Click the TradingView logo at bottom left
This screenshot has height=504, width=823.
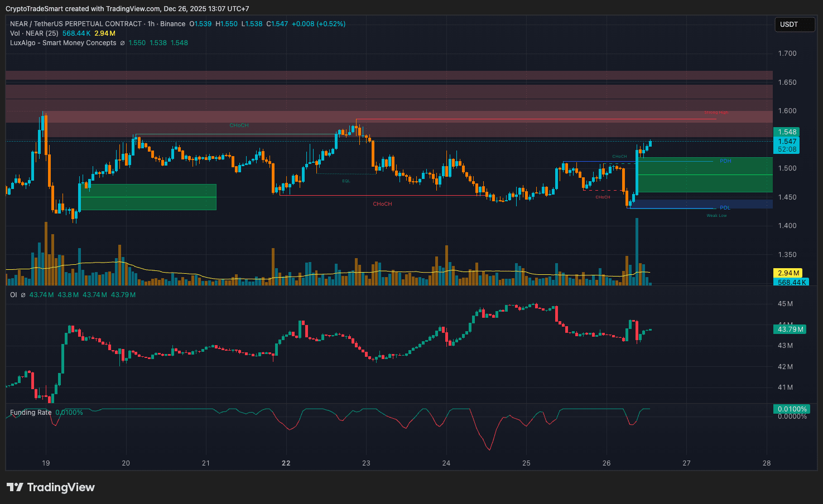coord(51,487)
